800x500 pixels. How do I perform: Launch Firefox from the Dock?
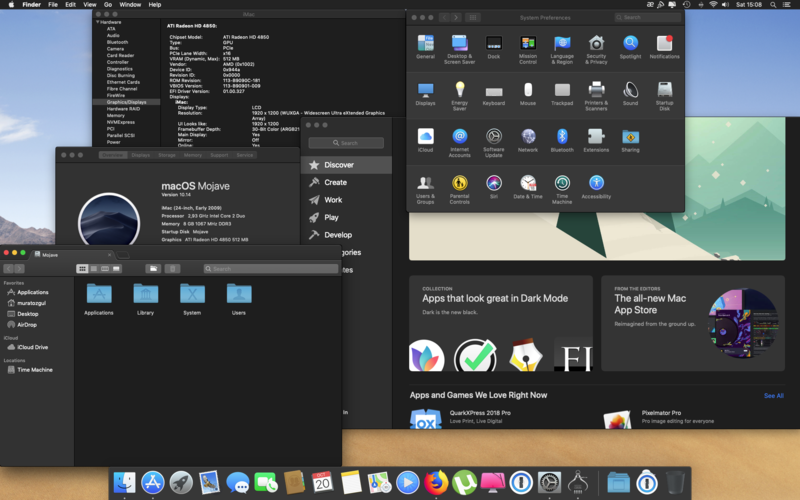[435, 483]
